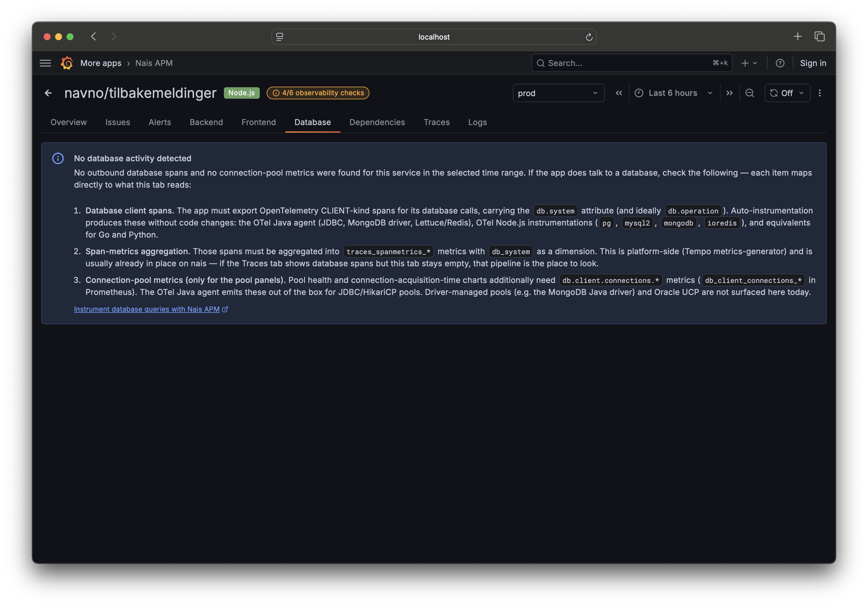Go back with the service back arrow
The width and height of the screenshot is (868, 606).
point(49,93)
